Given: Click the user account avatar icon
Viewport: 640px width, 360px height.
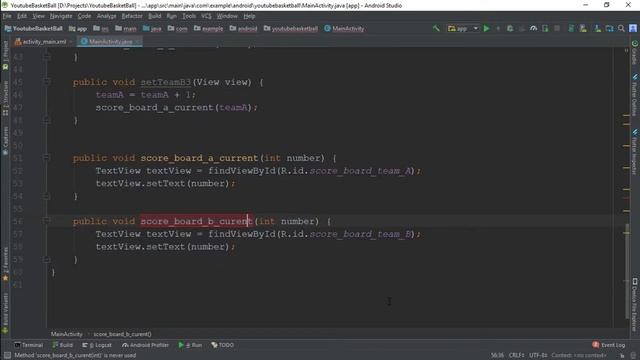Looking at the screenshot, I should pyautogui.click(x=633, y=28).
